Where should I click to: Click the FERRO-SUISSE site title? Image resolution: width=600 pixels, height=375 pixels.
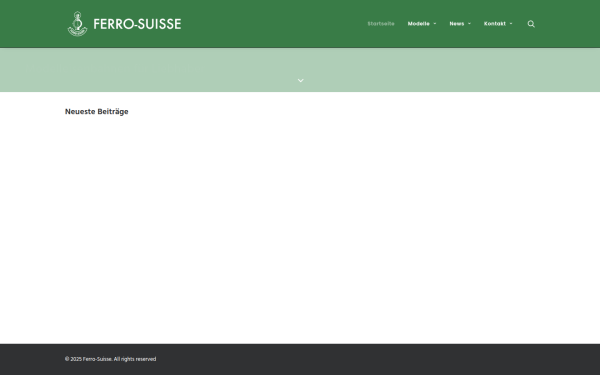[137, 24]
